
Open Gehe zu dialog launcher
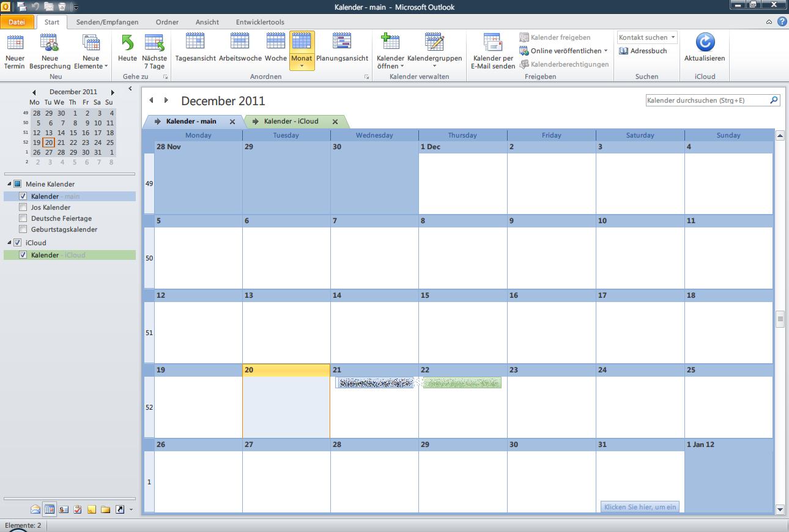click(x=165, y=77)
